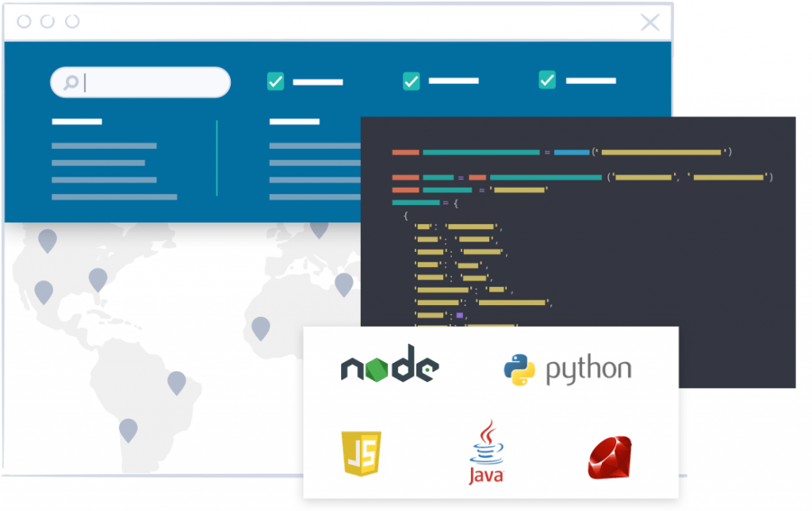The height and width of the screenshot is (511, 812).
Task: Click the map pin in Brazil
Action: (x=176, y=383)
